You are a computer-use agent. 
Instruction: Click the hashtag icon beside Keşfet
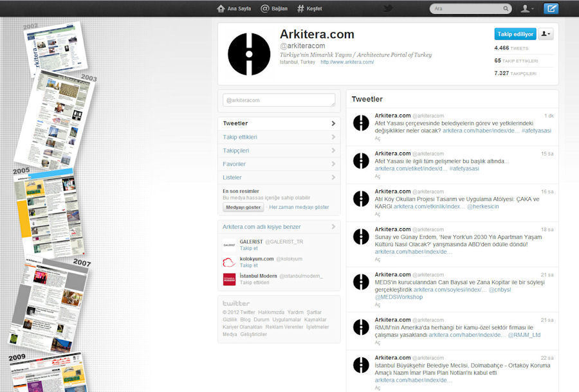(x=300, y=8)
